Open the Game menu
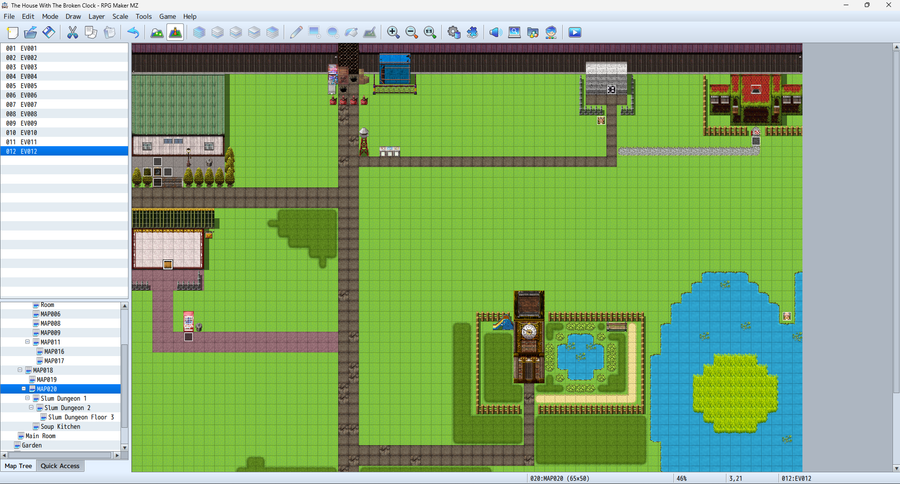 point(167,17)
